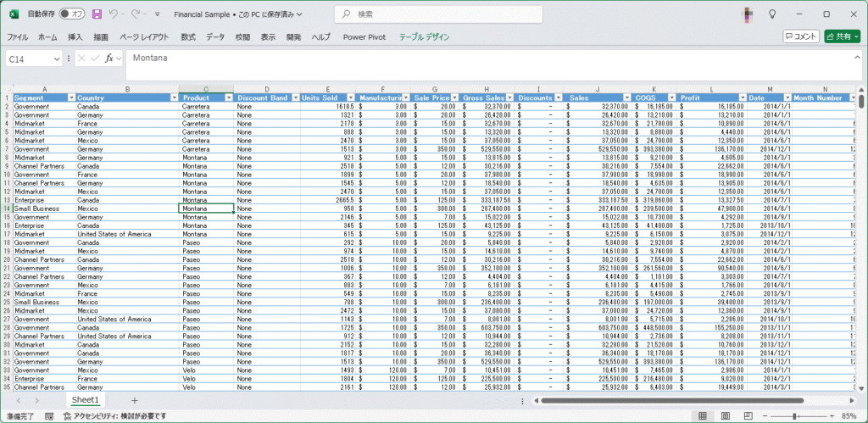Open the Power Pivot tab
This screenshot has height=423, width=868.
click(x=364, y=37)
